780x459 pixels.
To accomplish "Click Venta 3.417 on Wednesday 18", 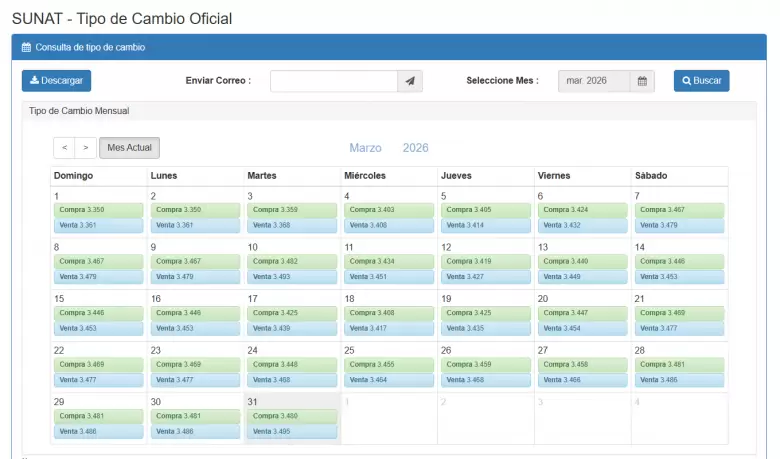I will click(x=388, y=328).
